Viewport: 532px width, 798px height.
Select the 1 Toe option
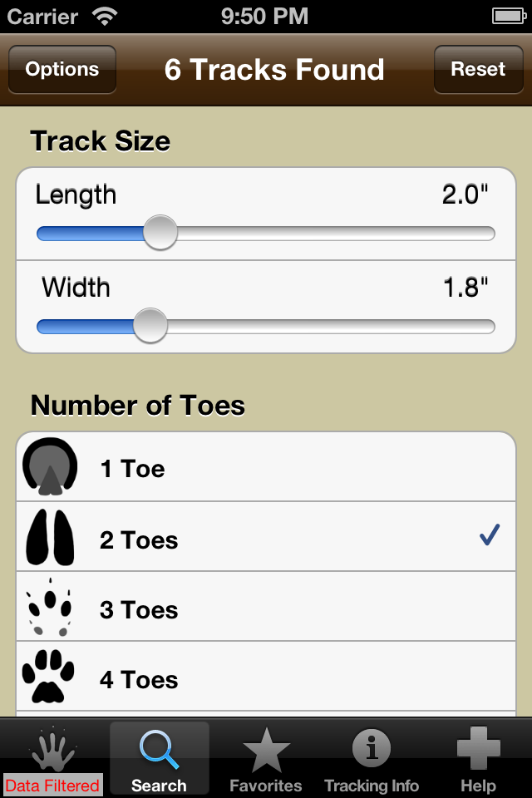pos(266,466)
